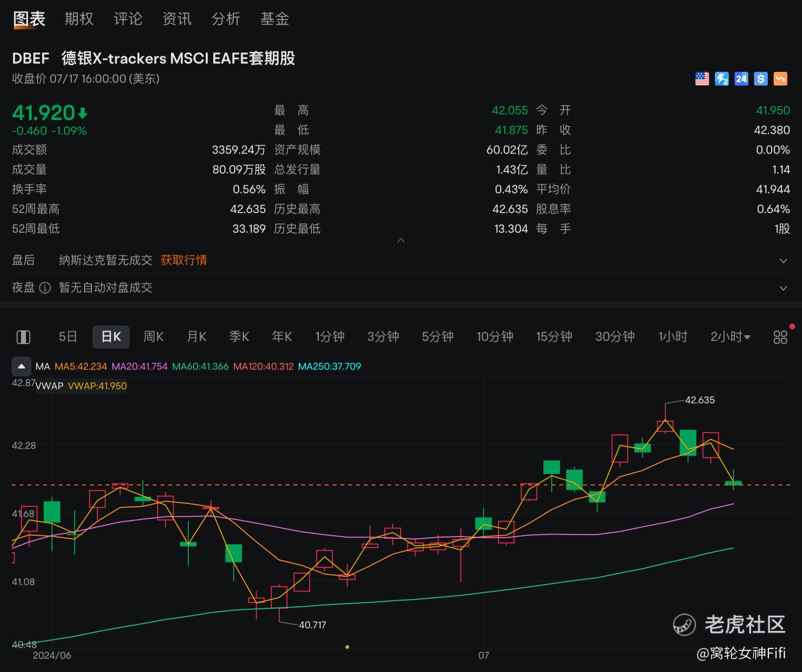Click the MA250:37.709 indicator label
Screen dimensions: 802x672
tap(330, 367)
